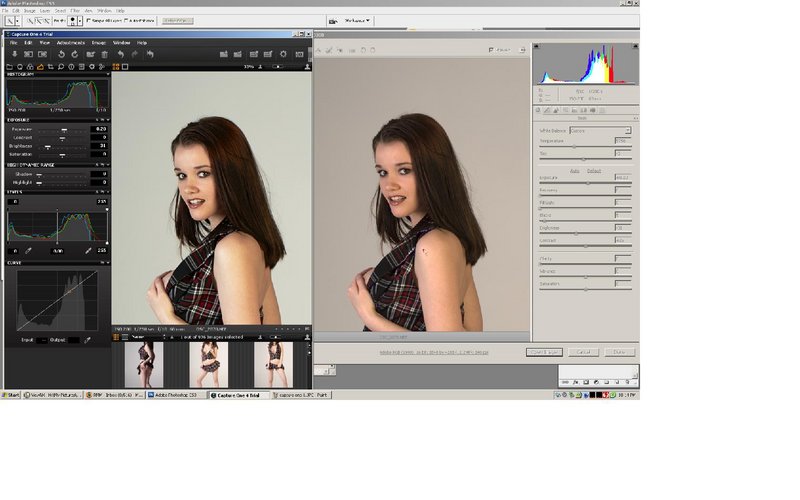Image resolution: width=800 pixels, height=500 pixels.
Task: Click the Cancel button in Camera Raw
Action: pyautogui.click(x=584, y=352)
